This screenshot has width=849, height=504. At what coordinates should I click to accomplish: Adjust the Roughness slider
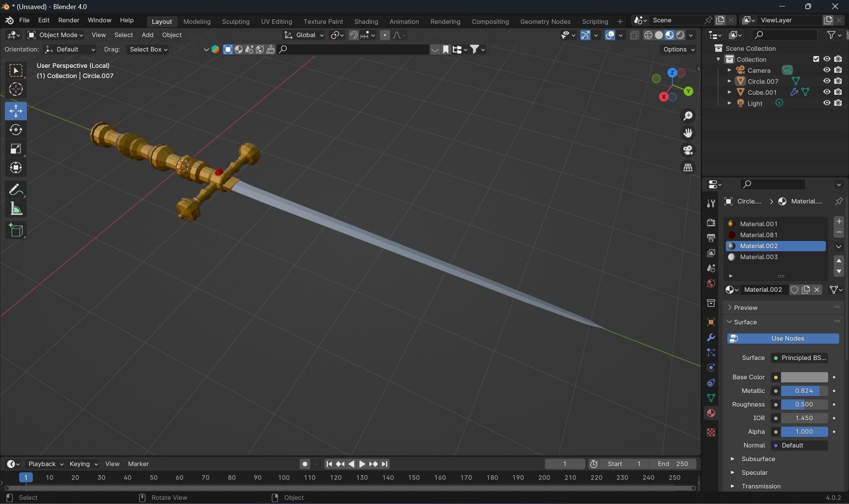tap(804, 405)
